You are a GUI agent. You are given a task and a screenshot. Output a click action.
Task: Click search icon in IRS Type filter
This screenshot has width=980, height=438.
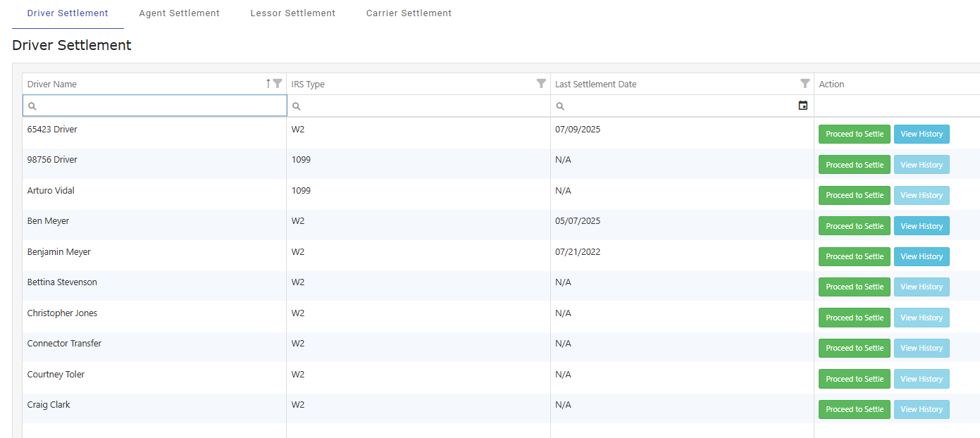click(x=297, y=106)
